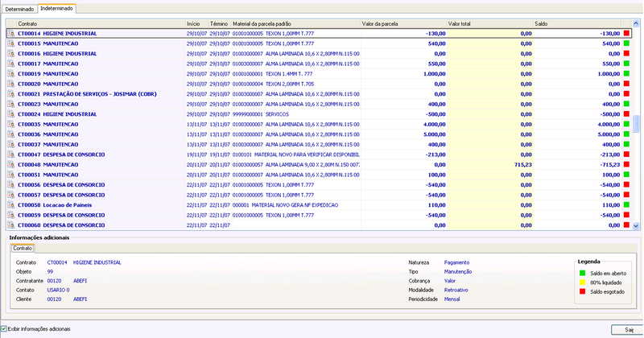Click the document icon beside contract CT00014

tap(11, 33)
